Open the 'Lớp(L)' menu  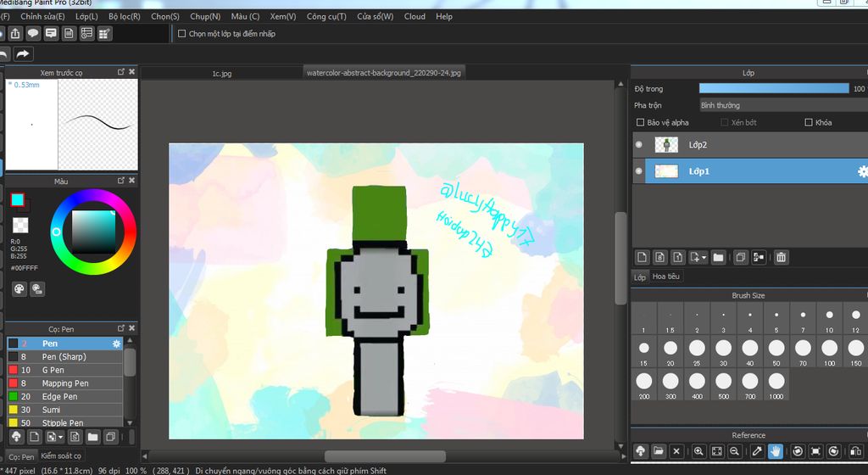87,17
